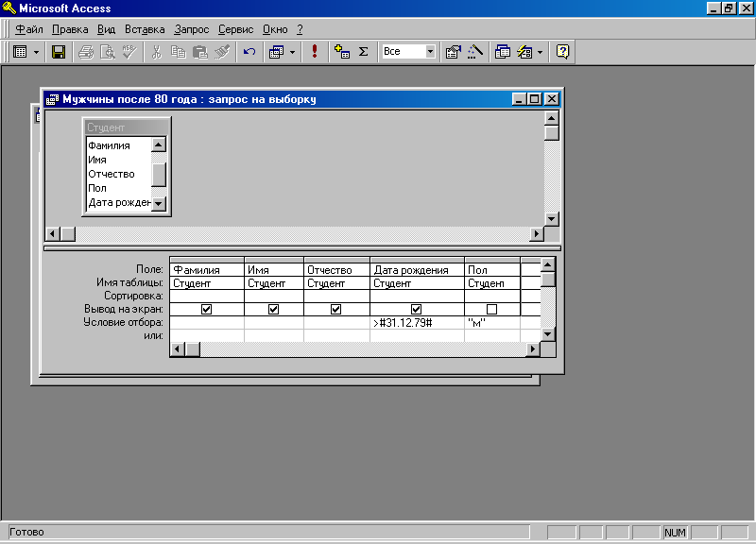Select Фамилия in the Студент field list
This screenshot has width=756, height=544.
coord(119,145)
